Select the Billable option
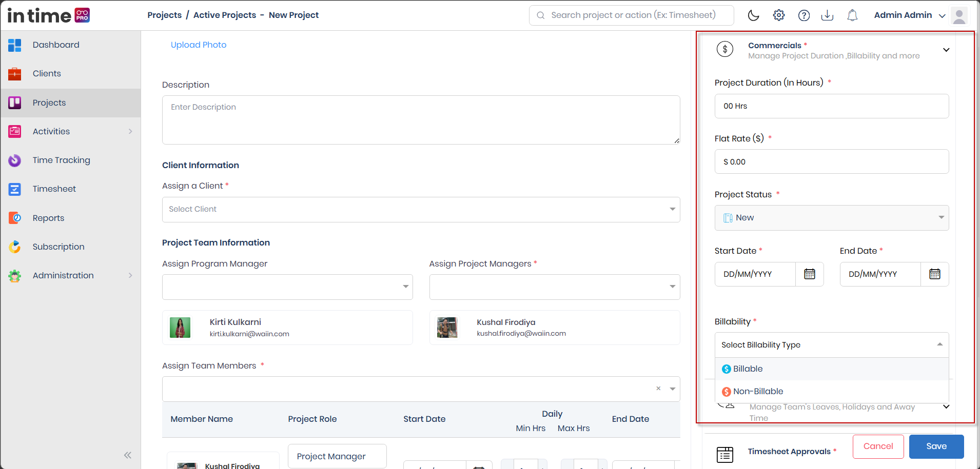980x469 pixels. [x=832, y=369]
